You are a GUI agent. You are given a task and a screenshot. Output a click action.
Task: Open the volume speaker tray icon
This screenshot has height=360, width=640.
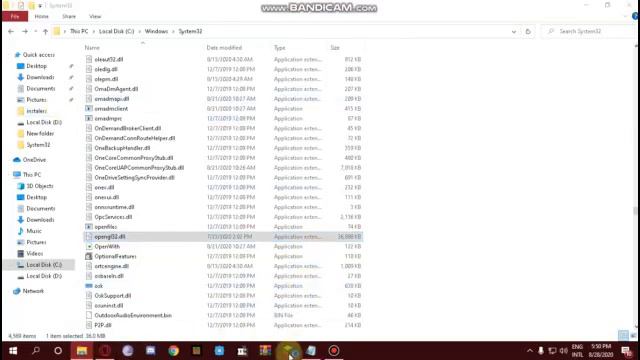tap(564, 351)
